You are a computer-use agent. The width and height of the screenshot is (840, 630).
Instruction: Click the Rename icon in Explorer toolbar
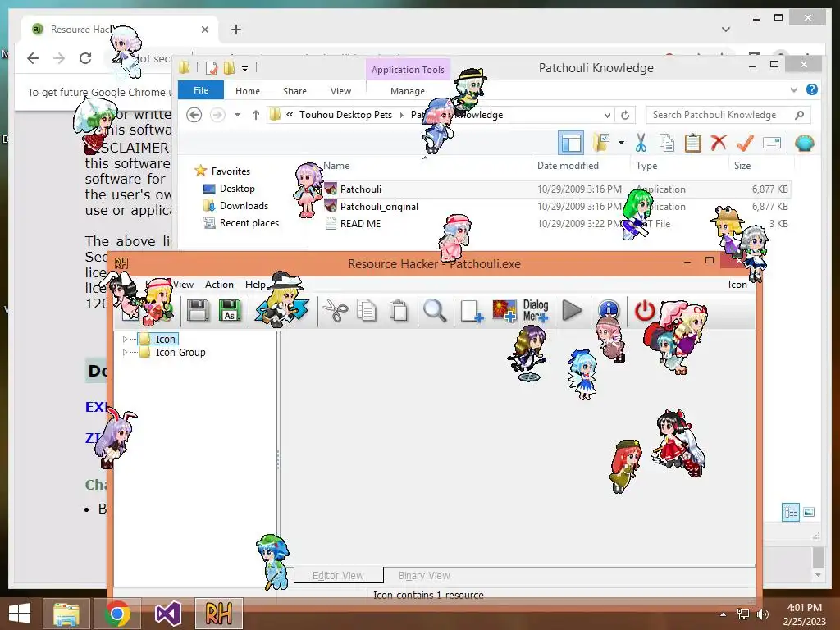(771, 143)
